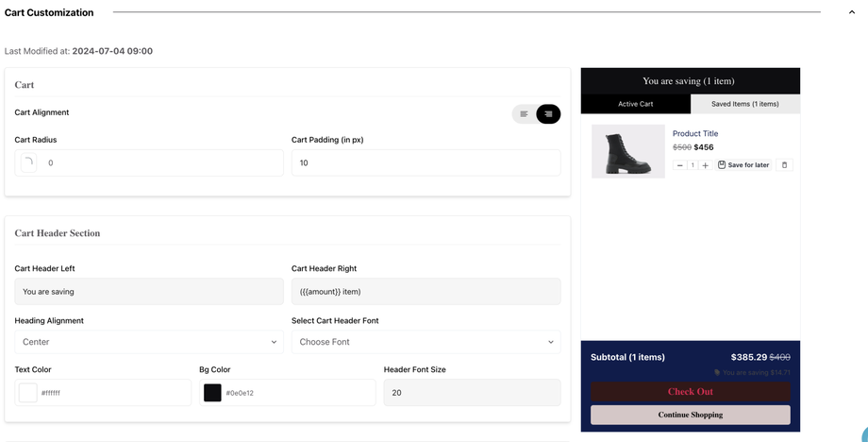Viewport: 868px width, 442px height.
Task: Open the Select Cart Header Font dropdown
Action: (x=426, y=342)
